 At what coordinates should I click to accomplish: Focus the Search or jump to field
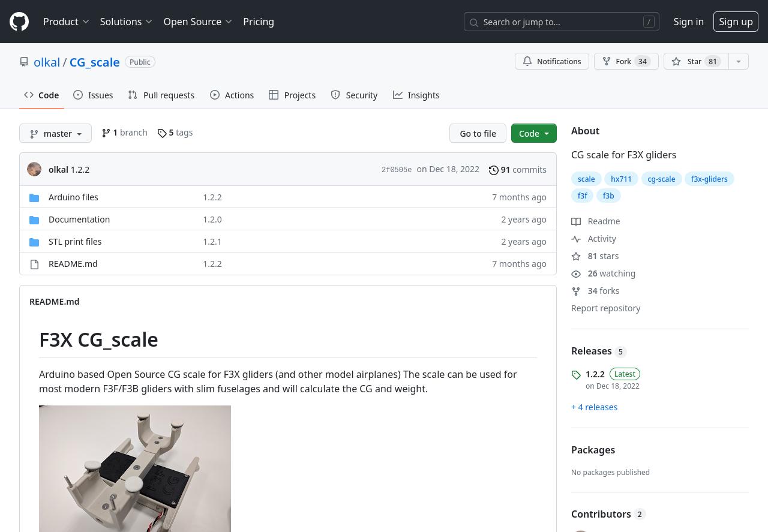[x=561, y=22]
